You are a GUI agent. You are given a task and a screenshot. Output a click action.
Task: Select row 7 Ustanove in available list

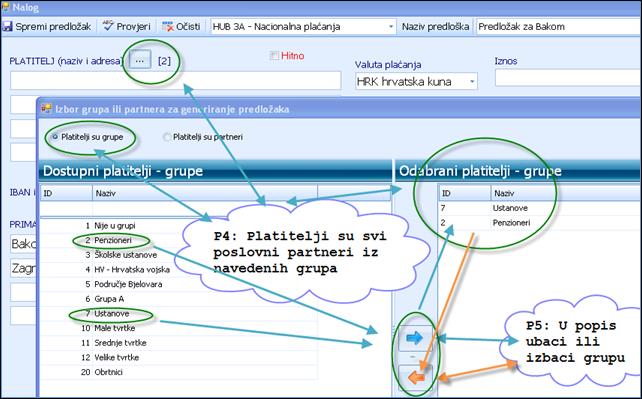(x=179, y=313)
